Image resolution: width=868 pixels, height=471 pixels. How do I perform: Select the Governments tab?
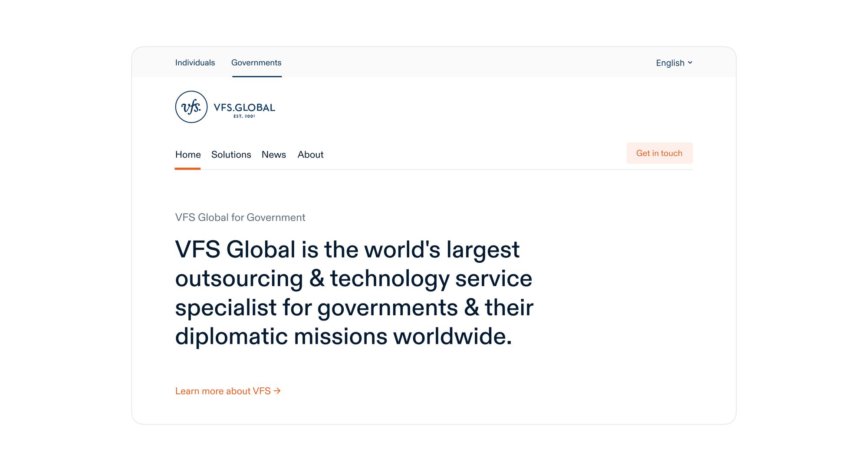click(x=256, y=63)
